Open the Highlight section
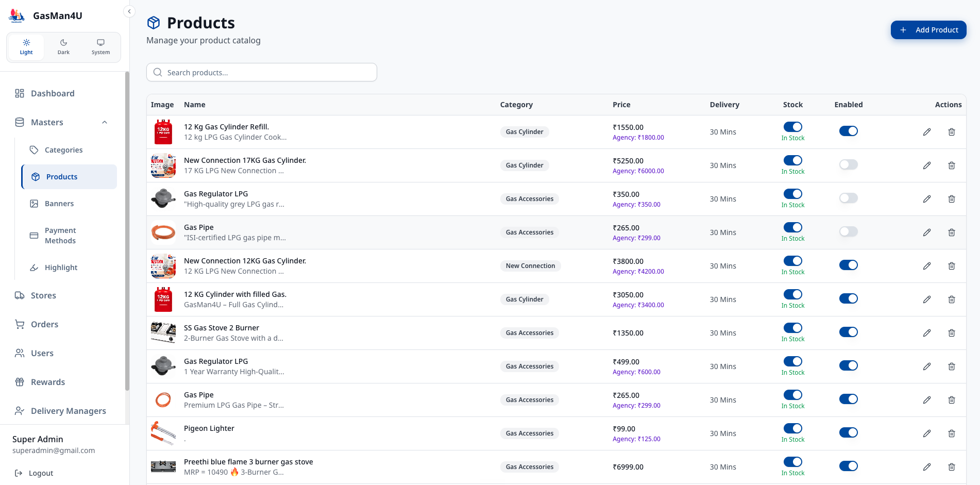 (x=69, y=267)
